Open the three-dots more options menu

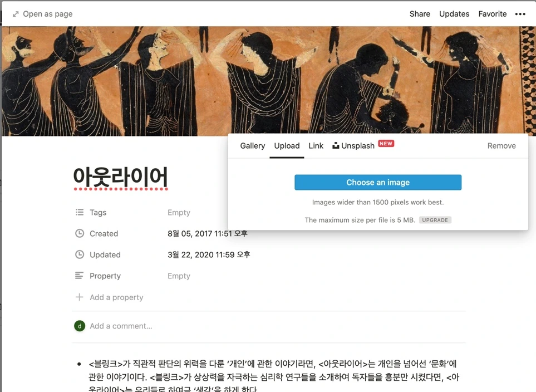click(x=520, y=14)
